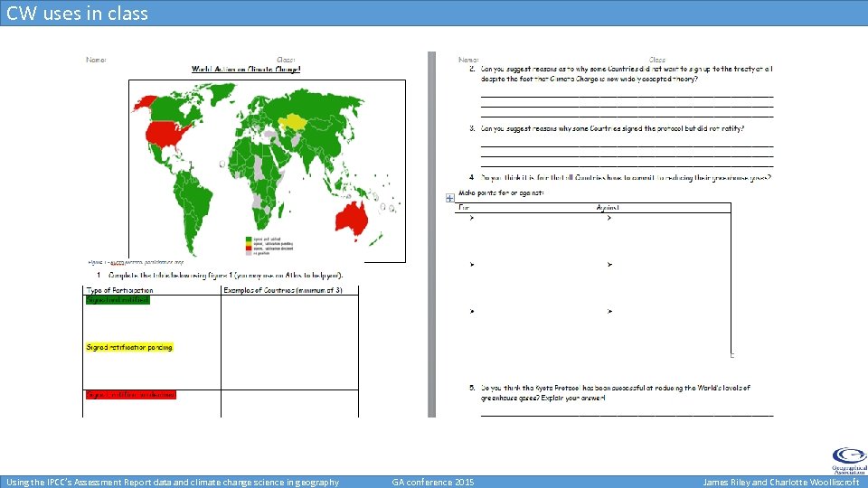
Task: Click the 'Class:' field on the left worksheet
Action: tap(286, 60)
